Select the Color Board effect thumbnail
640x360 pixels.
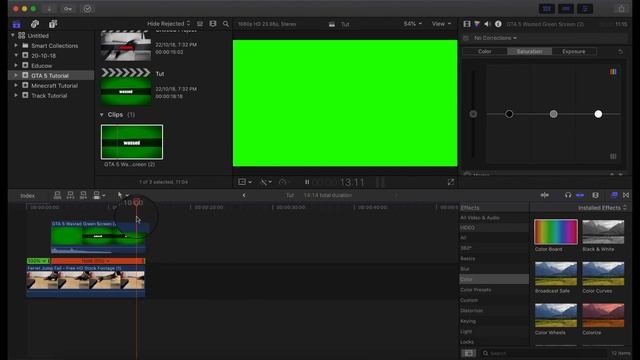(x=556, y=232)
